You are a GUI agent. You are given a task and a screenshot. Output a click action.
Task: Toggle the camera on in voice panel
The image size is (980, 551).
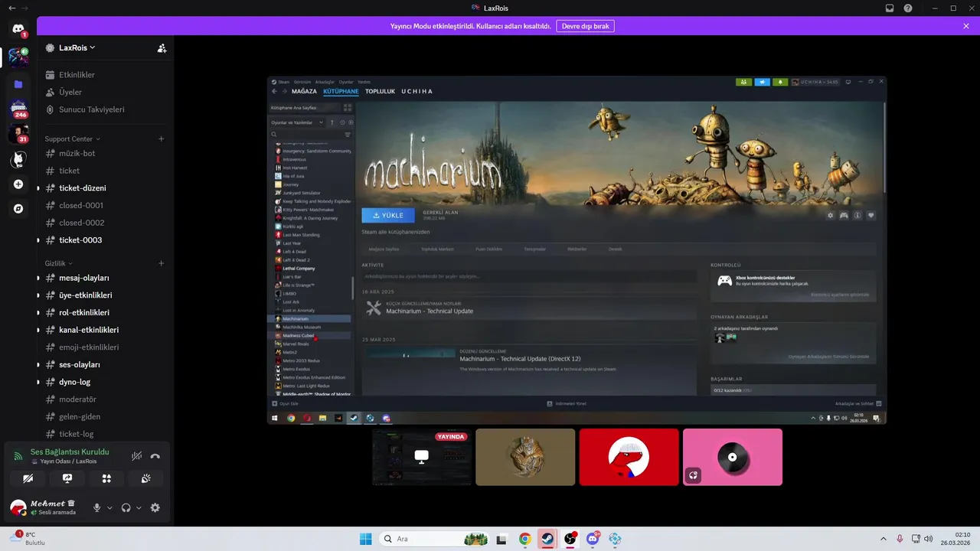point(28,478)
